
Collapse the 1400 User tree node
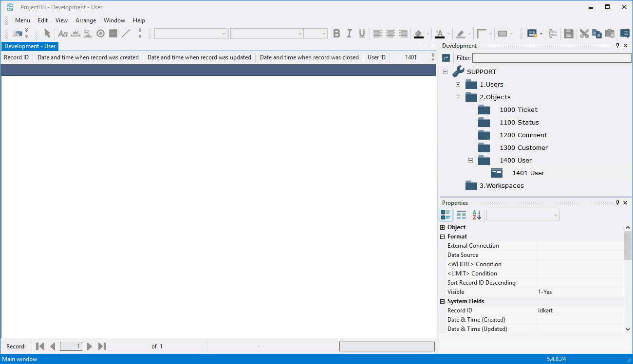470,161
